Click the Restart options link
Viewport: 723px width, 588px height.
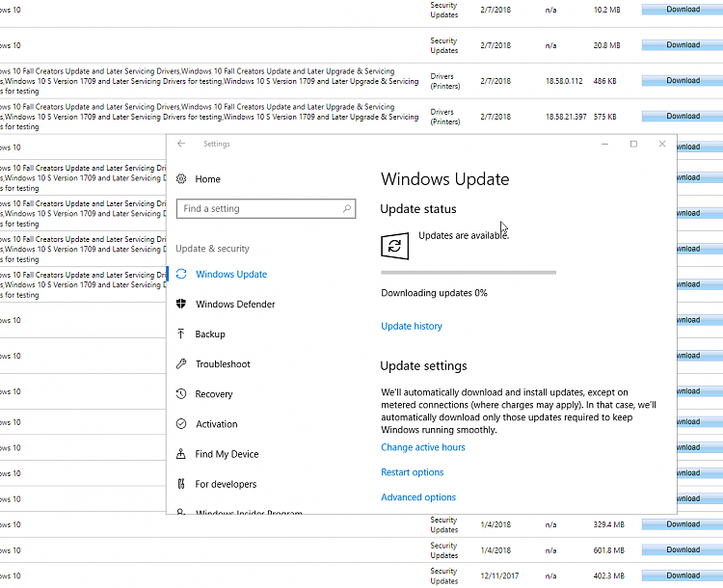[413, 472]
